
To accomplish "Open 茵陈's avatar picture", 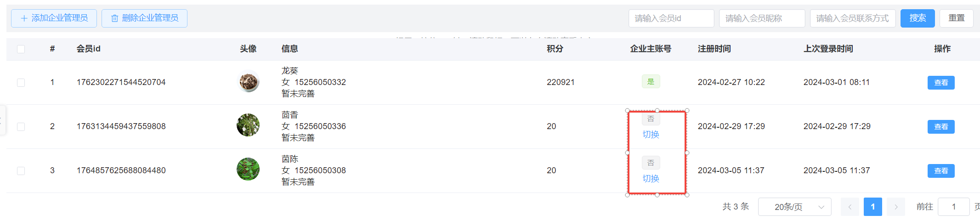I will pyautogui.click(x=248, y=169).
